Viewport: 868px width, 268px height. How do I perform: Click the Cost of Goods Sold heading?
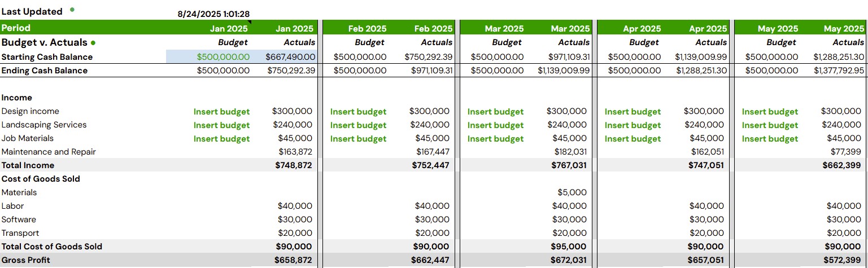(x=41, y=179)
